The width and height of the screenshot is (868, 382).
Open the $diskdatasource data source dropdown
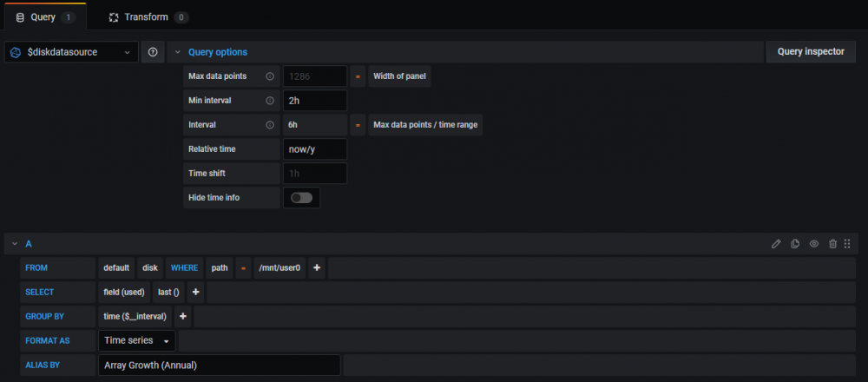pyautogui.click(x=71, y=52)
